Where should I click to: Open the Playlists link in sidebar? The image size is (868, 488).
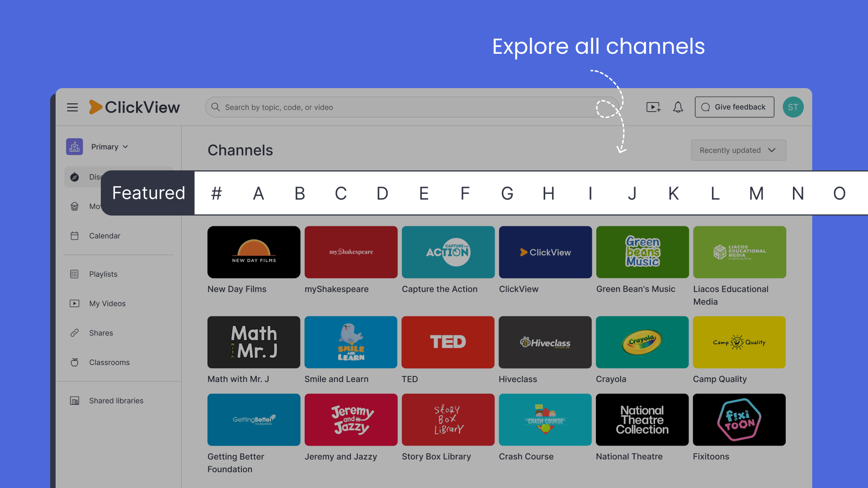click(103, 274)
